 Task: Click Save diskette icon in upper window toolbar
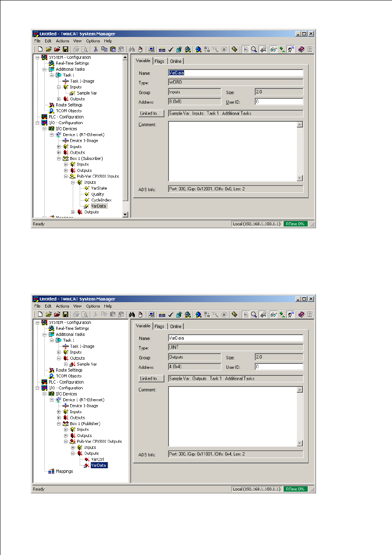coord(65,49)
